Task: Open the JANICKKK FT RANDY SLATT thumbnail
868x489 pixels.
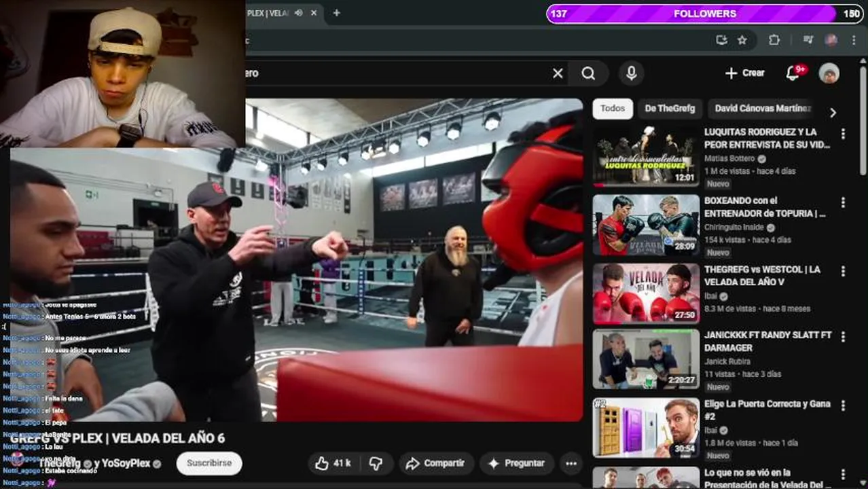Action: point(646,359)
